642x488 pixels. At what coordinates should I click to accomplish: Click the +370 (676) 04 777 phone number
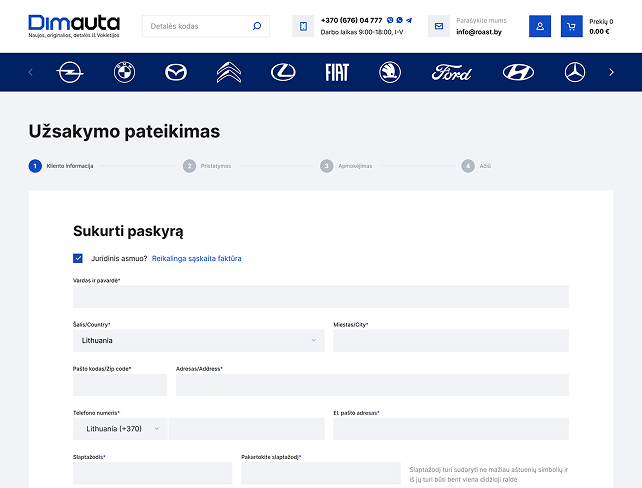click(351, 20)
